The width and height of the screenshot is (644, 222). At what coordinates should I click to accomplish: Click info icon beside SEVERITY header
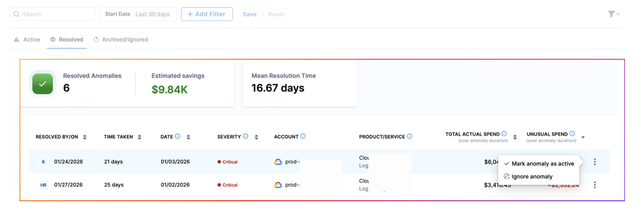coord(245,136)
